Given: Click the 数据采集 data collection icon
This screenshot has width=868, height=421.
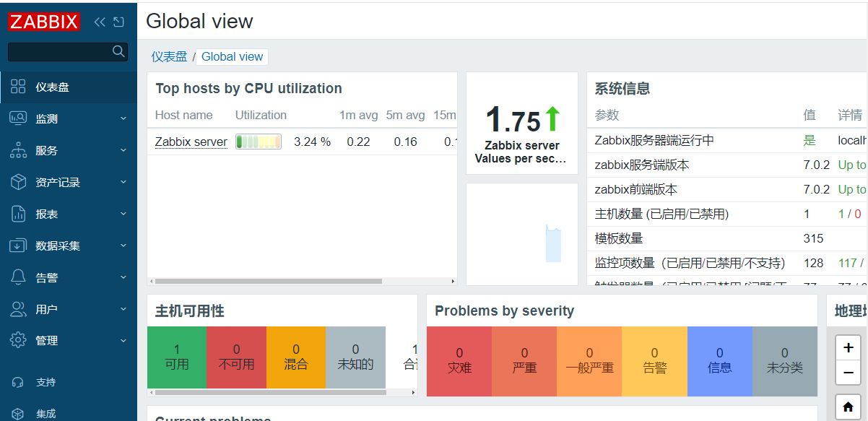Looking at the screenshot, I should click(19, 246).
